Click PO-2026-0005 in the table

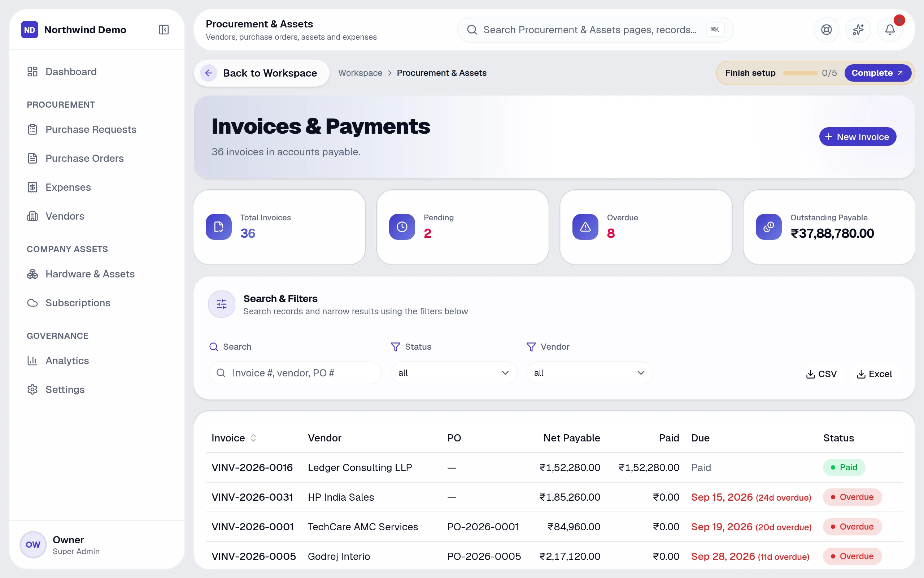pyautogui.click(x=484, y=557)
